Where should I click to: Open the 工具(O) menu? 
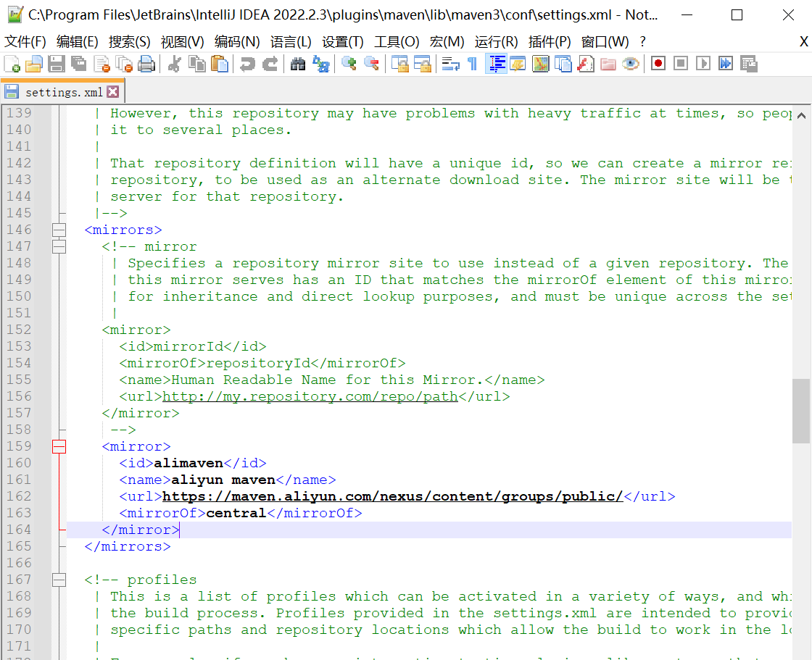click(397, 41)
